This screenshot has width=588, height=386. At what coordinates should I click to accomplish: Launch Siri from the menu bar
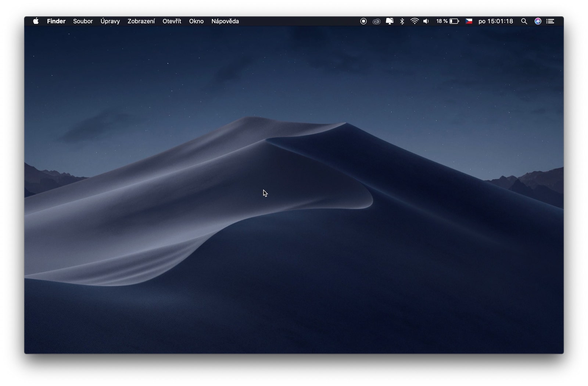point(538,21)
